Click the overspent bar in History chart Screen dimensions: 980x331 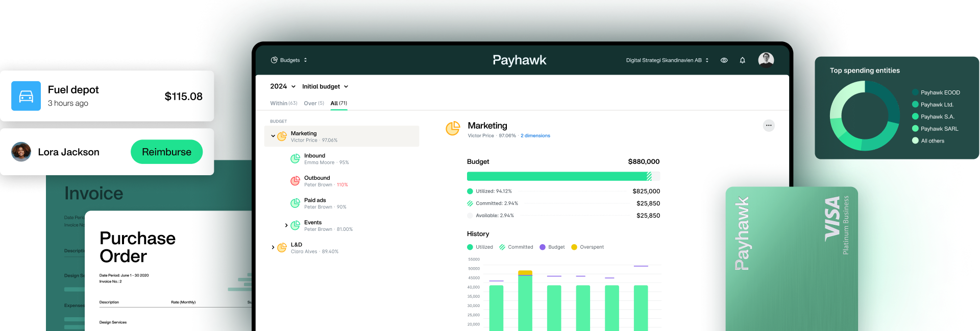525,273
